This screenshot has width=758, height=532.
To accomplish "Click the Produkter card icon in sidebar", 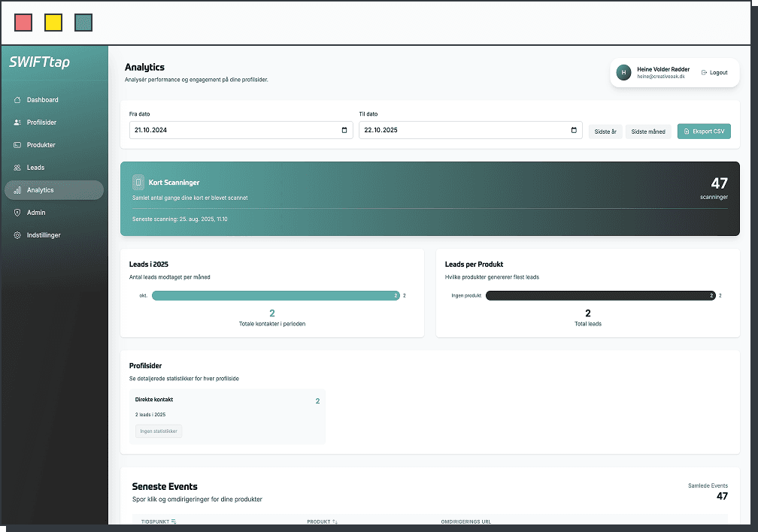I will tap(17, 145).
